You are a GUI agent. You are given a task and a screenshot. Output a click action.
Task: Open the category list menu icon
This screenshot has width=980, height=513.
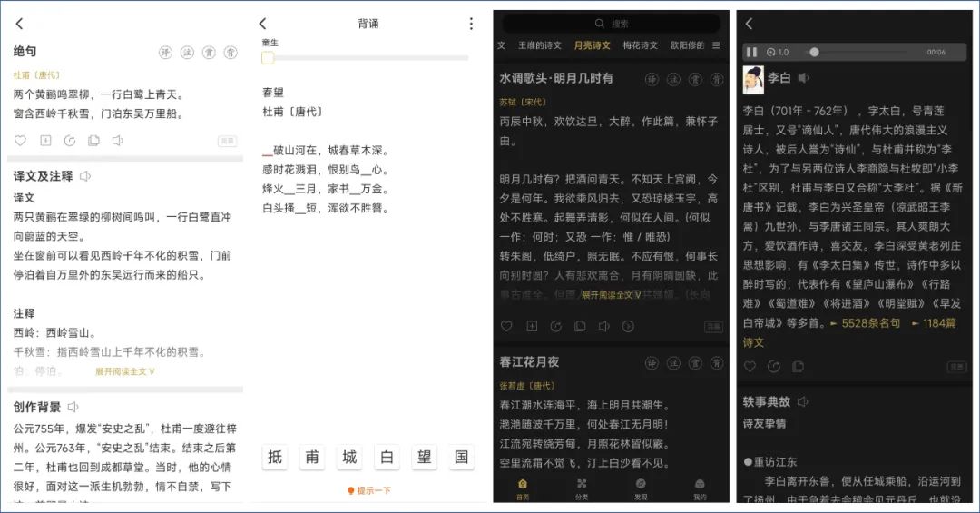point(716,45)
